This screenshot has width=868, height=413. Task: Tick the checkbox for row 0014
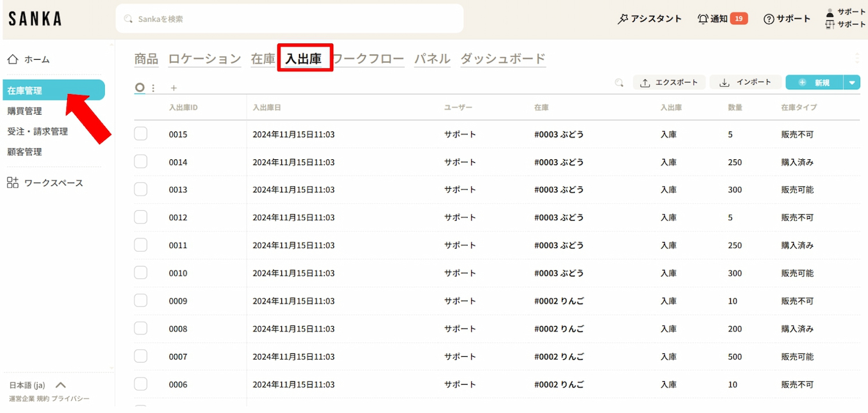pos(141,162)
